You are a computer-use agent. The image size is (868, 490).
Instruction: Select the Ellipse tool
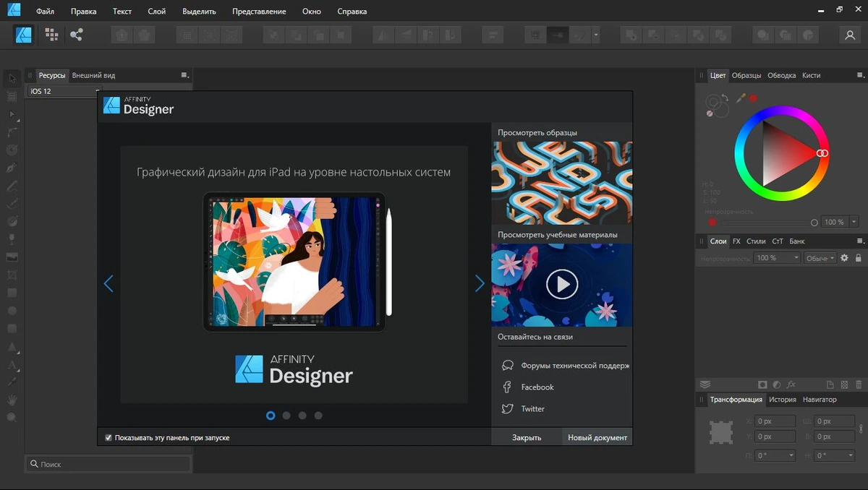pyautogui.click(x=12, y=310)
